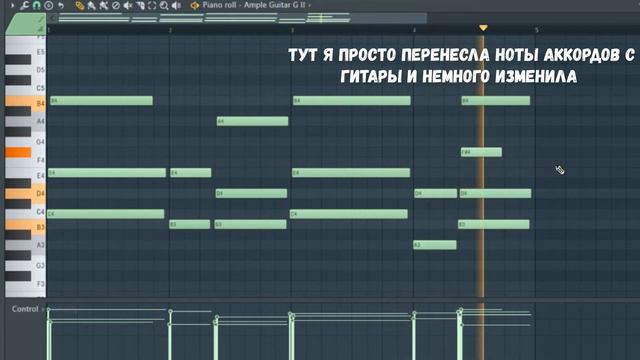The width and height of the screenshot is (640, 360).
Task: Play the G4 piano key
Action: click(25, 142)
